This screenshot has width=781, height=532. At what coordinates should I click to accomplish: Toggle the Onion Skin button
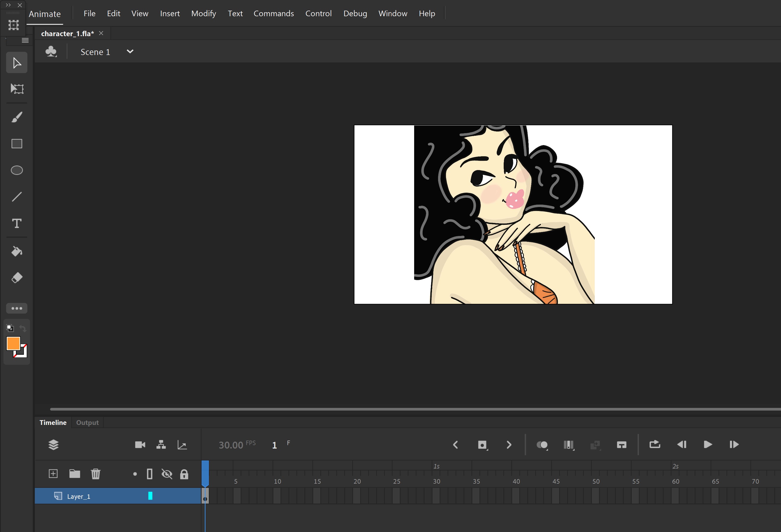(x=542, y=445)
